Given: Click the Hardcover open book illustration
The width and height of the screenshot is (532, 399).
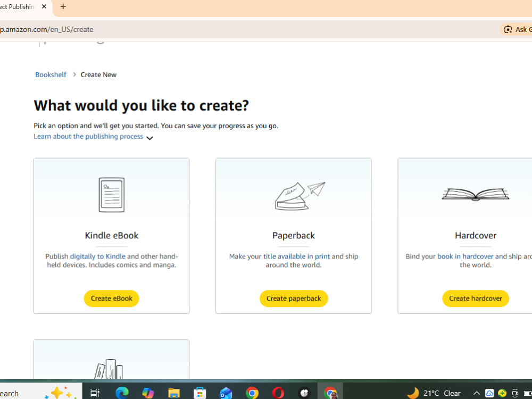Looking at the screenshot, I should tap(475, 194).
